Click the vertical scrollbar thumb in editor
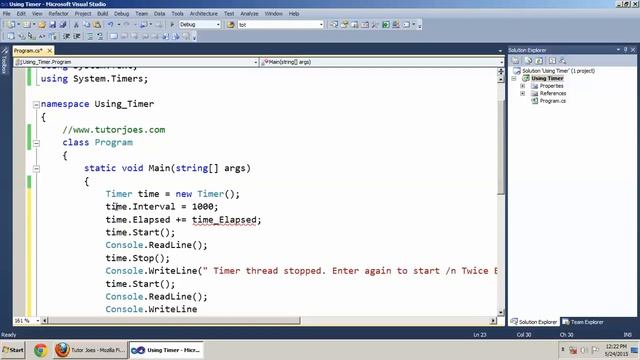640x360 pixels. point(501,147)
